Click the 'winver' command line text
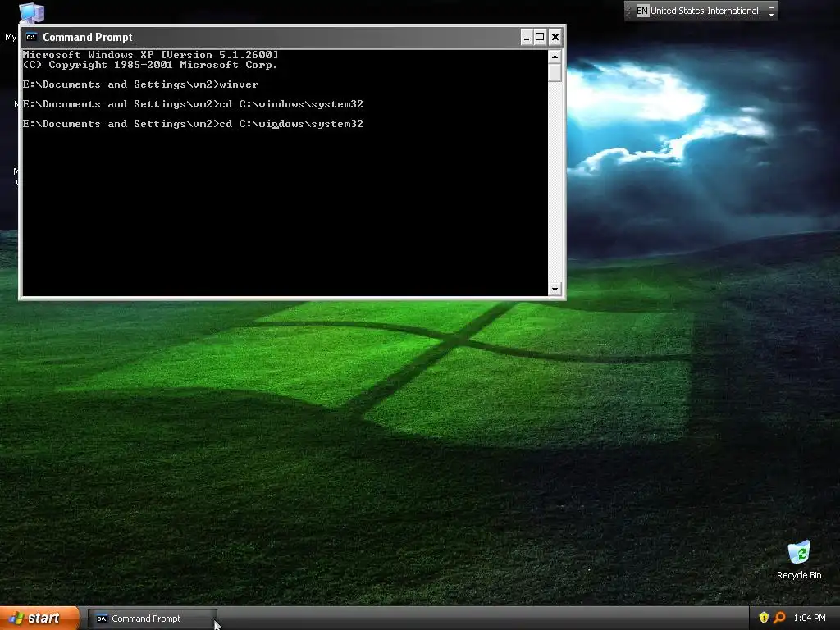840x630 pixels. tap(239, 84)
